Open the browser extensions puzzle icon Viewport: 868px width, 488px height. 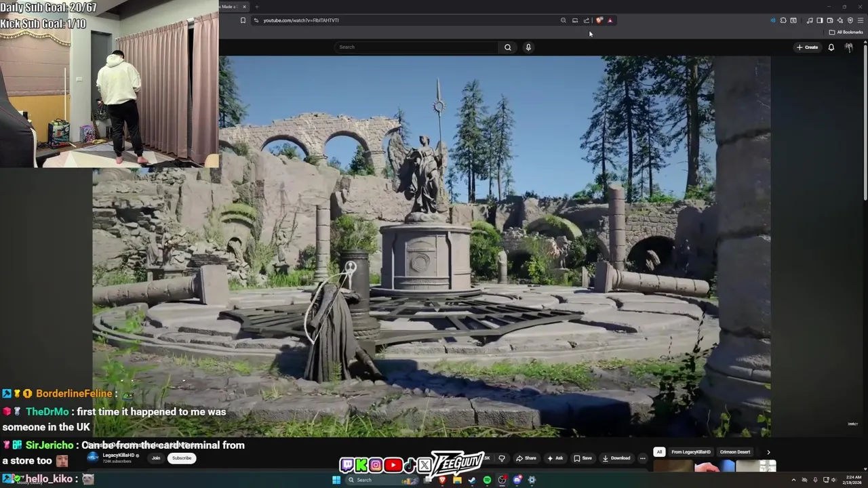[x=783, y=20]
